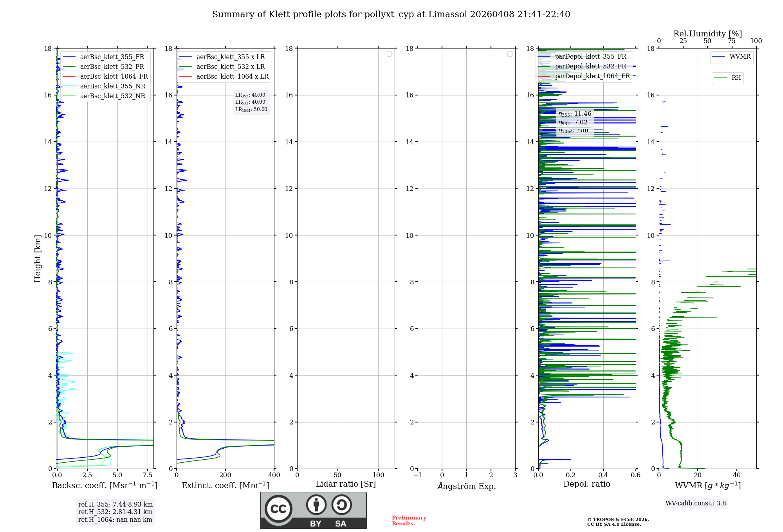The image size is (783, 532).
Task: Click the Preliminary Results red text
Action: click(409, 521)
